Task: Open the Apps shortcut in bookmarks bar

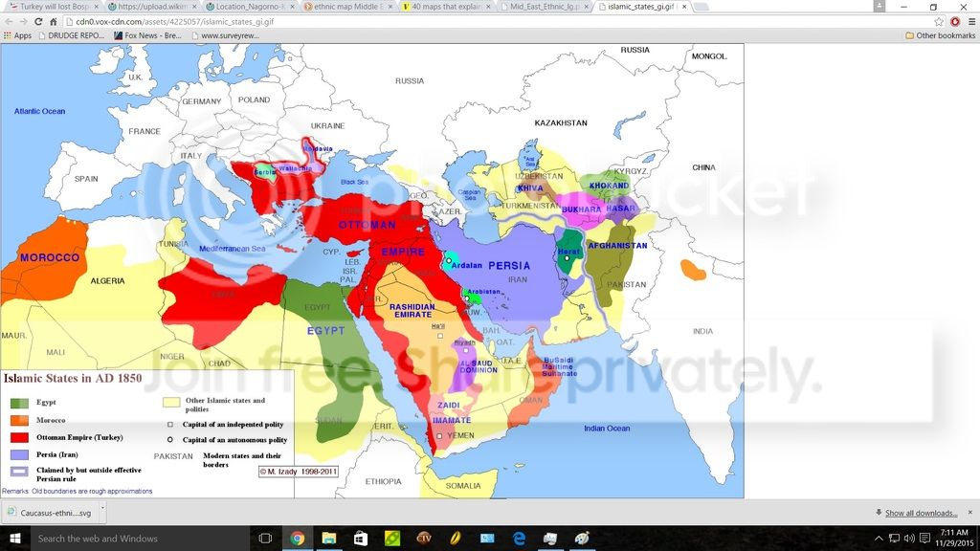Action: tap(17, 35)
